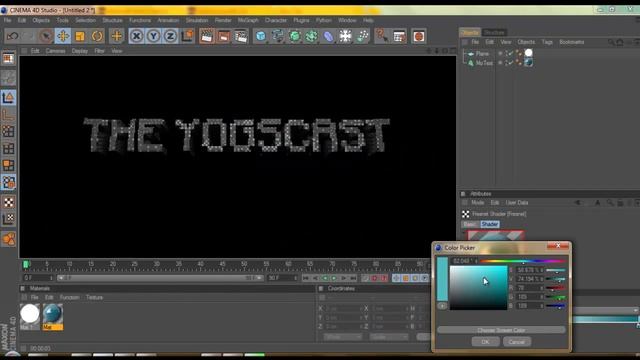This screenshot has width=640, height=360.
Task: Open the layout calendar-style icon
Action: (x=399, y=36)
